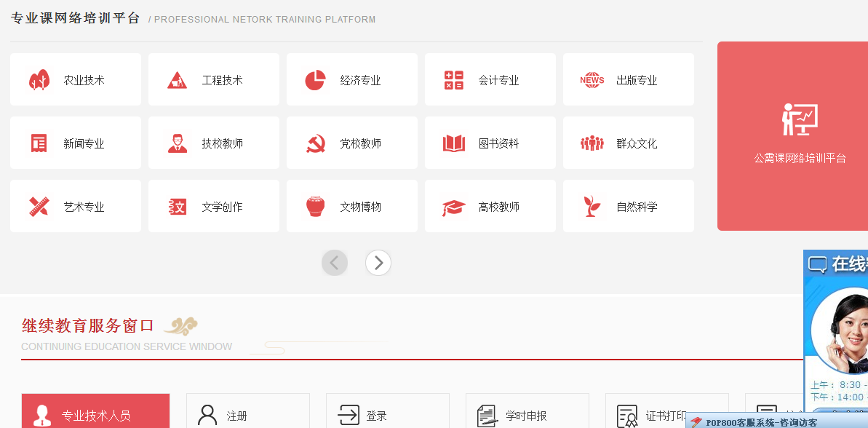
Task: Go to next page with right chevron
Action: point(378,263)
